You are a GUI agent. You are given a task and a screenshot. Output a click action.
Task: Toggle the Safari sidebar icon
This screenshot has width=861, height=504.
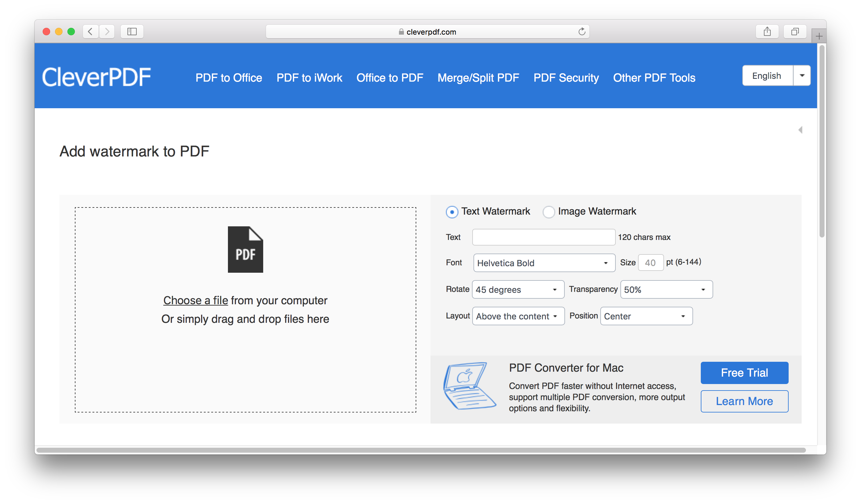coord(132,32)
